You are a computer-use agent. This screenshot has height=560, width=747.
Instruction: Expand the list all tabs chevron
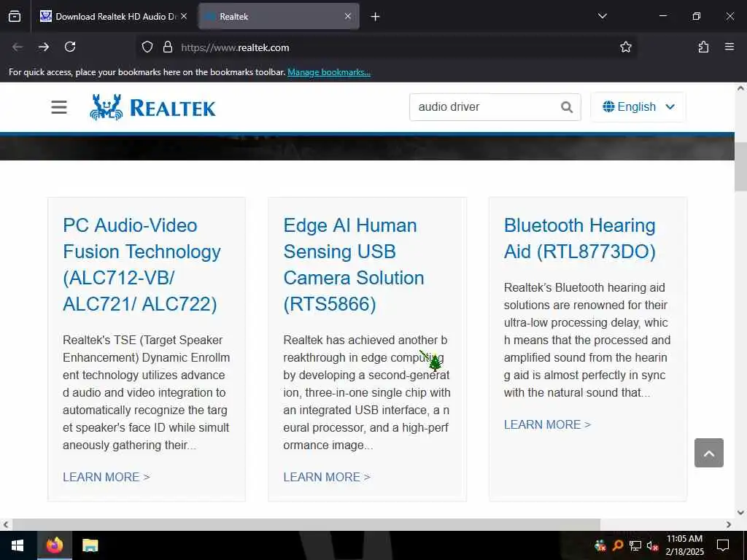click(x=602, y=16)
